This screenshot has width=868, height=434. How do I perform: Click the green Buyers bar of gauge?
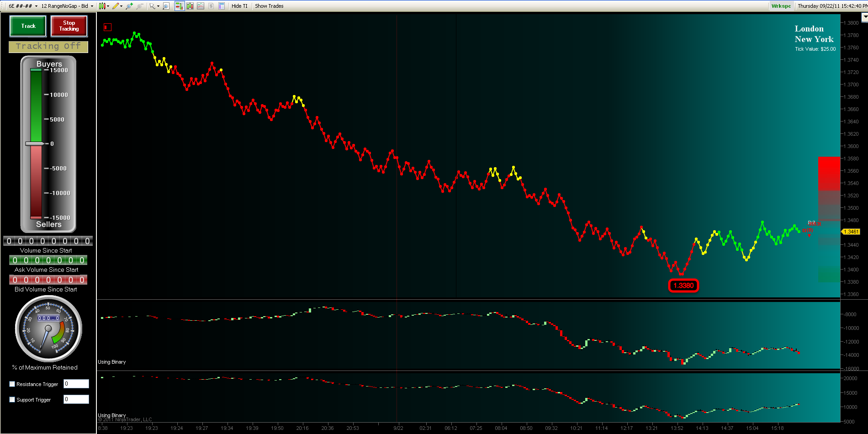[x=36, y=106]
